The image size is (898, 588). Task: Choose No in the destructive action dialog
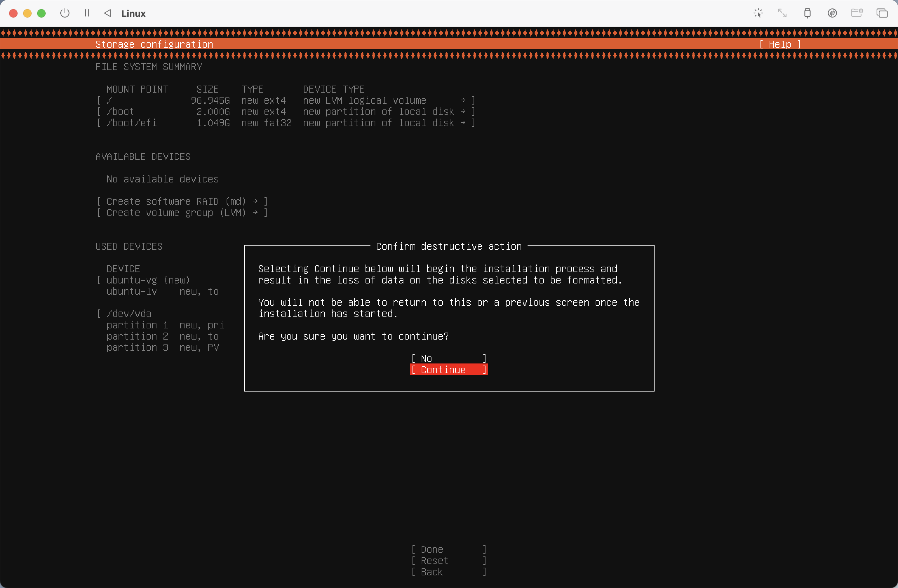pyautogui.click(x=448, y=358)
